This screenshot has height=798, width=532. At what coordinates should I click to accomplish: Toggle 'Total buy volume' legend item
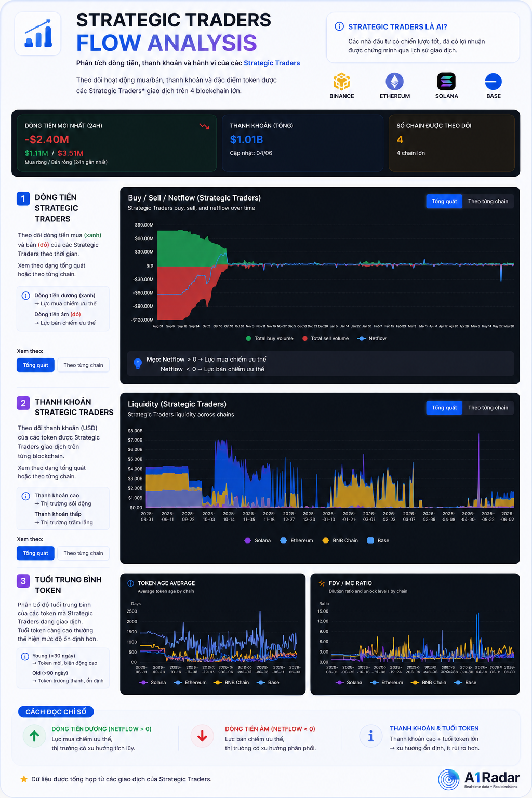[x=270, y=338]
